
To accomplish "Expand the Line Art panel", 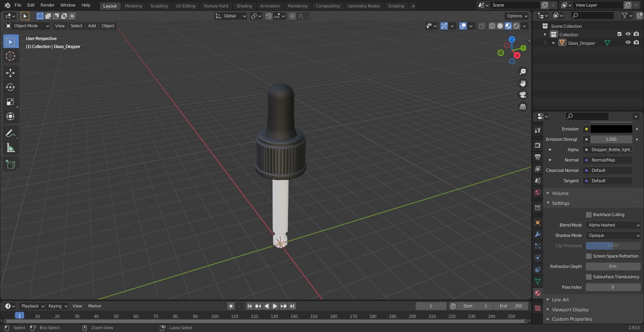I will coord(560,300).
